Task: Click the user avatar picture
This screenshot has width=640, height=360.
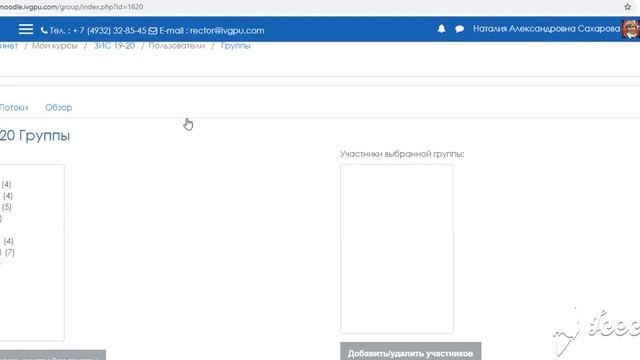Action: point(631,29)
